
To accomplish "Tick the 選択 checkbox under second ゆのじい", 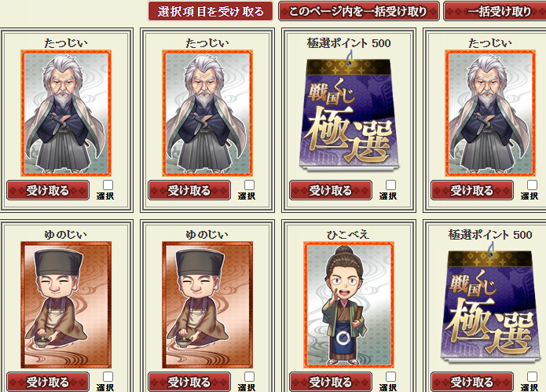I will (249, 376).
